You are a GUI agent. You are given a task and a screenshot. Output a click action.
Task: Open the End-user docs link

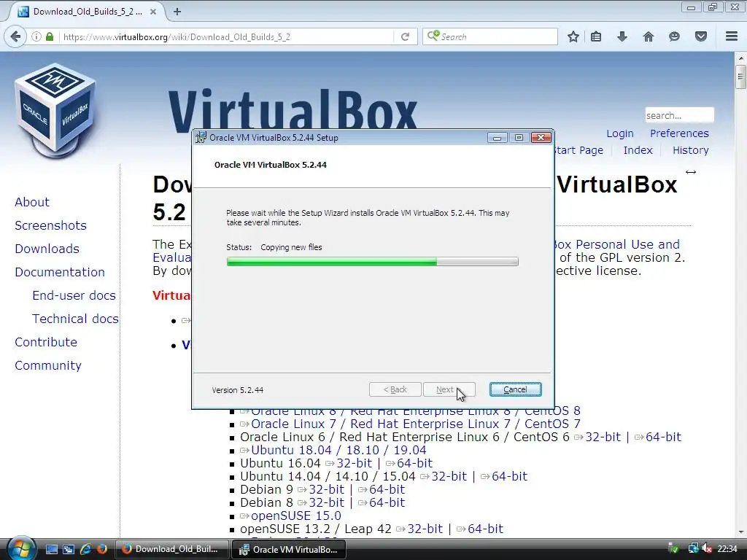point(74,295)
